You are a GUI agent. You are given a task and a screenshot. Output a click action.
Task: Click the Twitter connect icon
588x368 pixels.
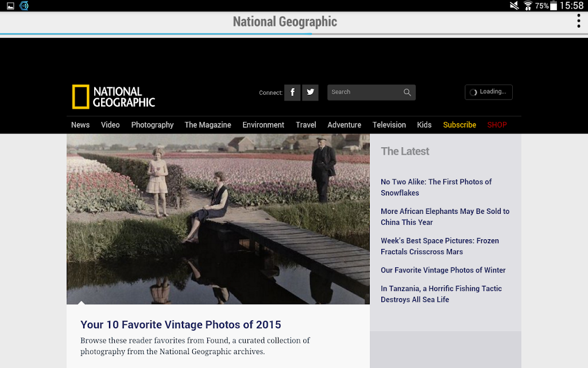tap(311, 93)
